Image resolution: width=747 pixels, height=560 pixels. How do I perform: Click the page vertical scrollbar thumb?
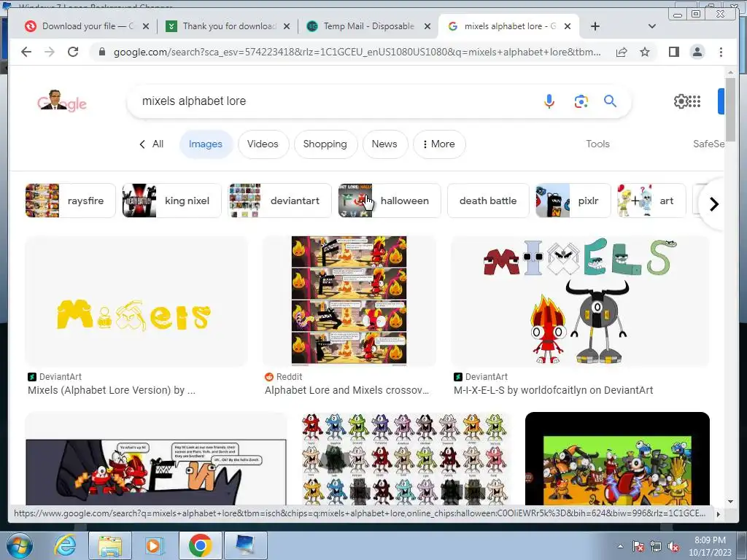(x=730, y=109)
